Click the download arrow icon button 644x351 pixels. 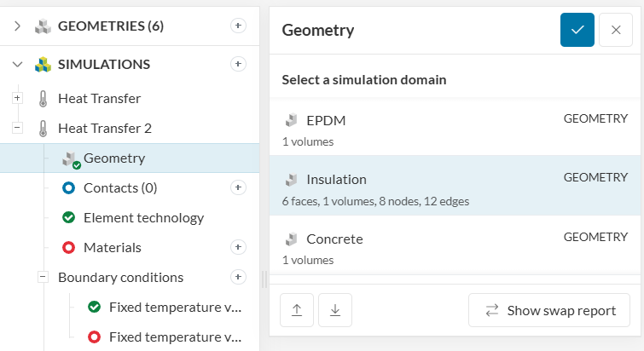(x=335, y=310)
